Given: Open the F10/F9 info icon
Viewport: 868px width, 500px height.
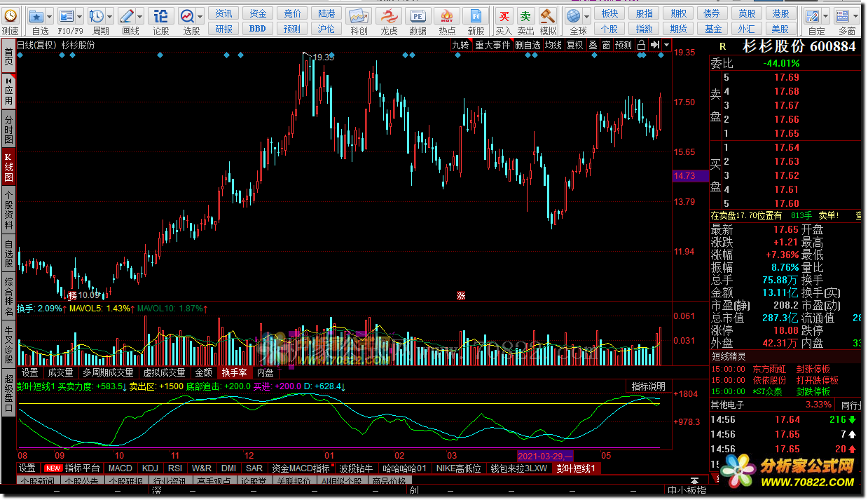Looking at the screenshot, I should (x=66, y=15).
